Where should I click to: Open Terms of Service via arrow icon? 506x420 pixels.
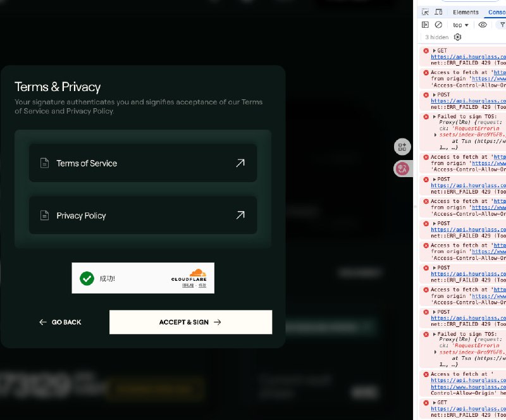coord(240,163)
